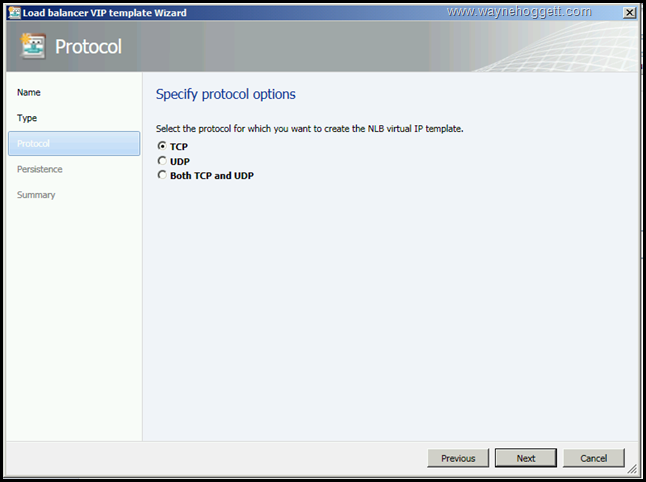The image size is (646, 482).
Task: Click Next to continue the wizard
Action: pos(526,458)
